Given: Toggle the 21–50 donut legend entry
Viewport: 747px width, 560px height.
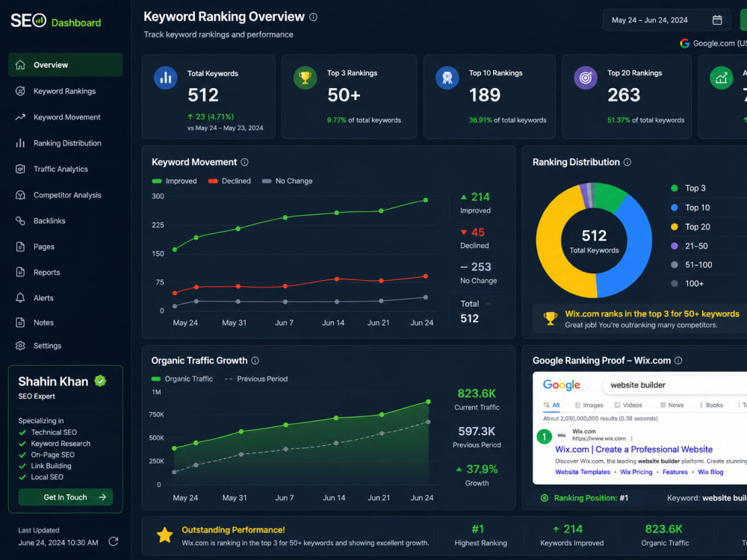Looking at the screenshot, I should 689,246.
